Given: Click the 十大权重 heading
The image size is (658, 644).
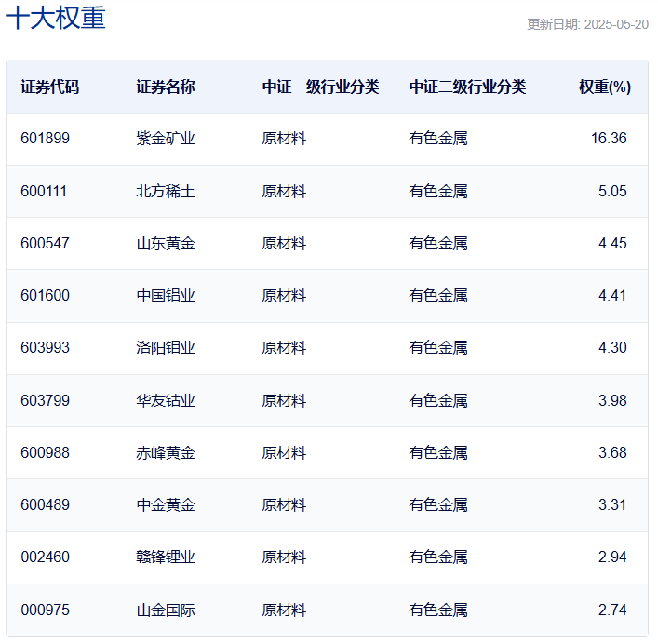Looking at the screenshot, I should [x=56, y=18].
